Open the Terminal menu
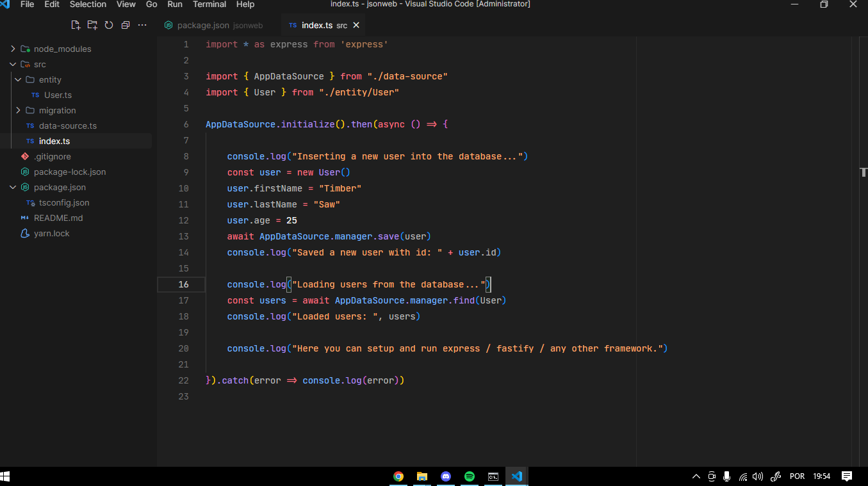The width and height of the screenshot is (868, 486). [x=209, y=4]
